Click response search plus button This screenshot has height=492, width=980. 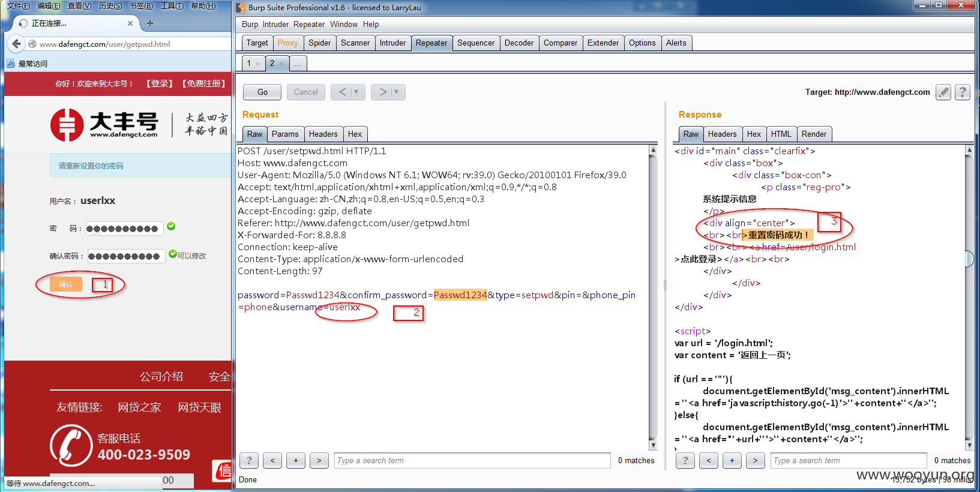coord(732,460)
